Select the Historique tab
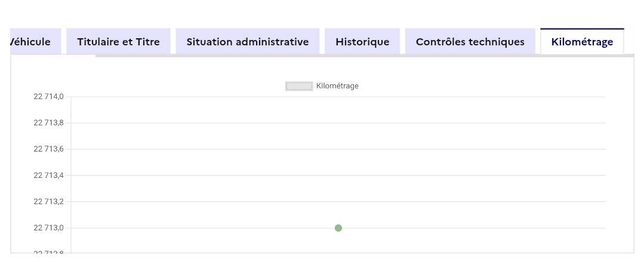Viewport: 644px width, 268px height. [x=362, y=42]
